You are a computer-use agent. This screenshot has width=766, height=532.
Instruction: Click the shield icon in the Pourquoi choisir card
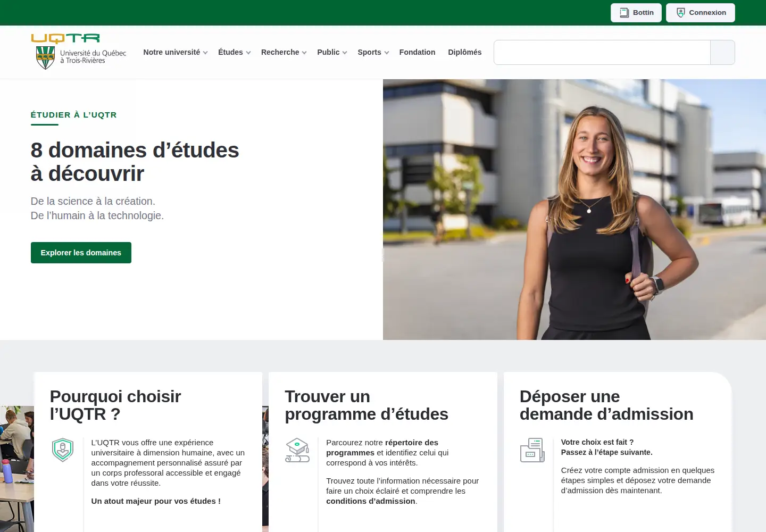(x=63, y=450)
